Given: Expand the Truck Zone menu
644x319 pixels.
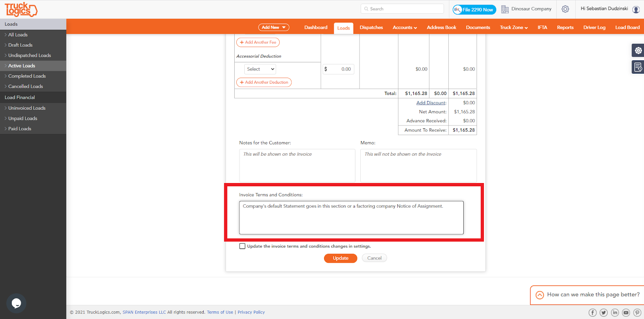Looking at the screenshot, I should tap(514, 27).
